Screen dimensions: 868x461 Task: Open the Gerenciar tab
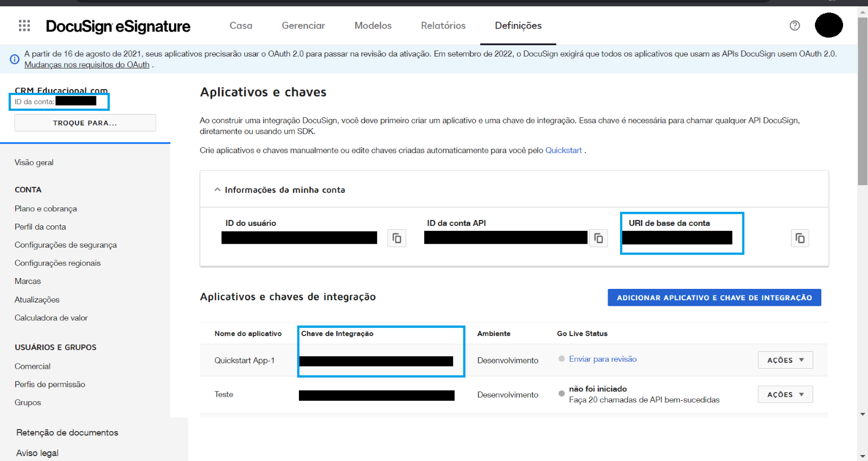(x=303, y=26)
